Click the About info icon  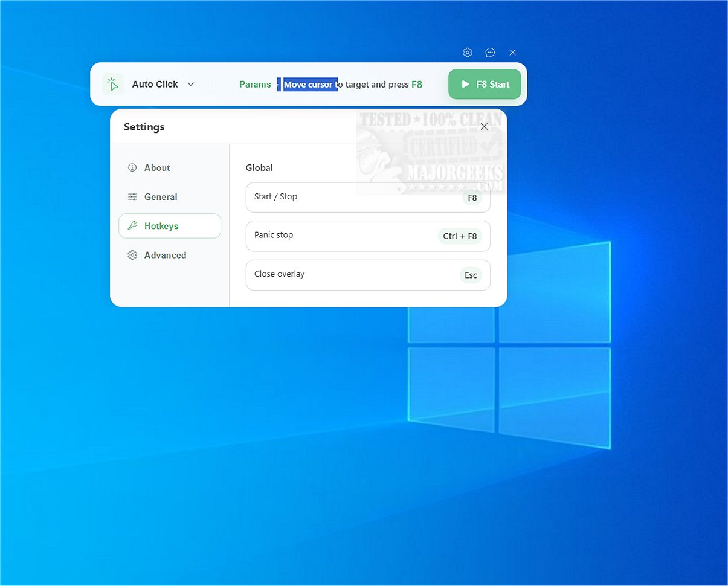tap(132, 168)
